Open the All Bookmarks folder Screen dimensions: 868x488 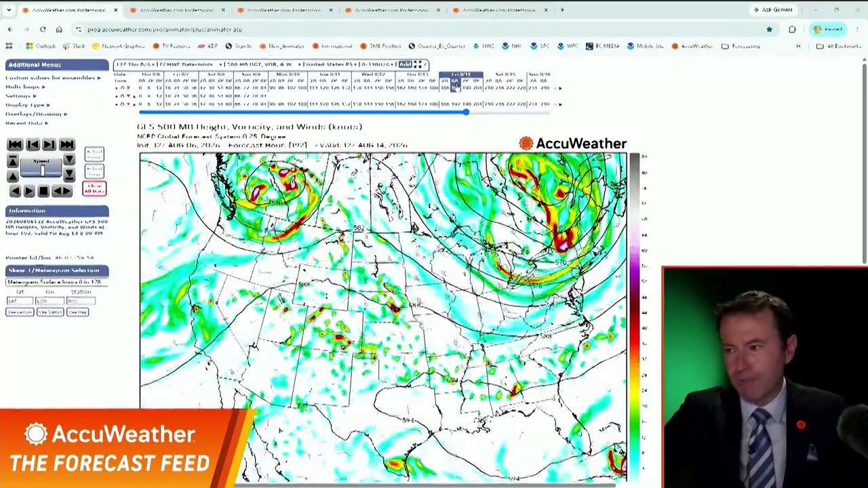838,46
